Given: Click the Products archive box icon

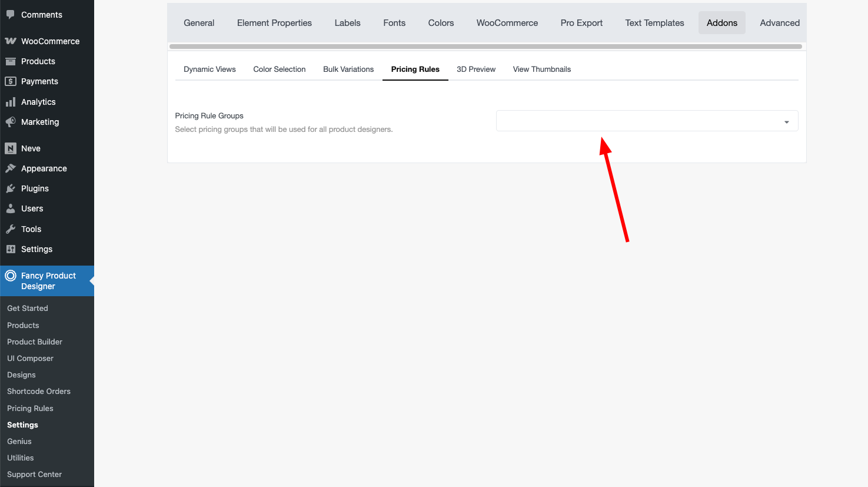Looking at the screenshot, I should (10, 61).
